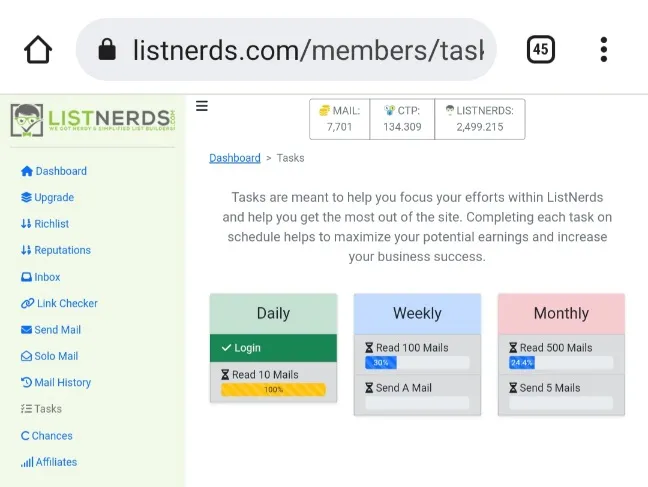Click the Inbox icon in sidebar
648x487 pixels.
point(27,277)
